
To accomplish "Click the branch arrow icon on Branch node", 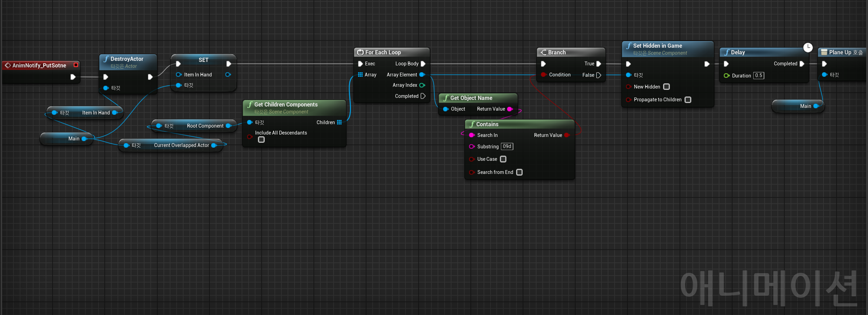I will coord(543,52).
